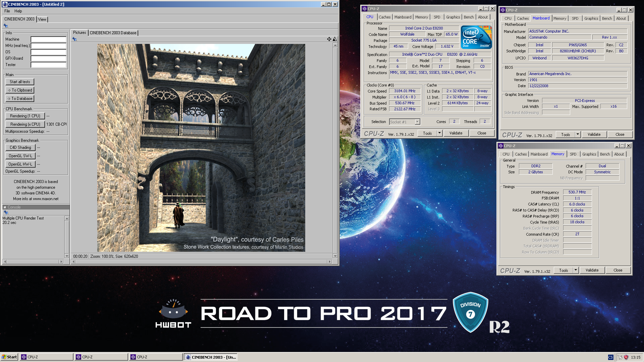Open Socket #1 selection dropdown
The image size is (644, 362).
tap(417, 122)
